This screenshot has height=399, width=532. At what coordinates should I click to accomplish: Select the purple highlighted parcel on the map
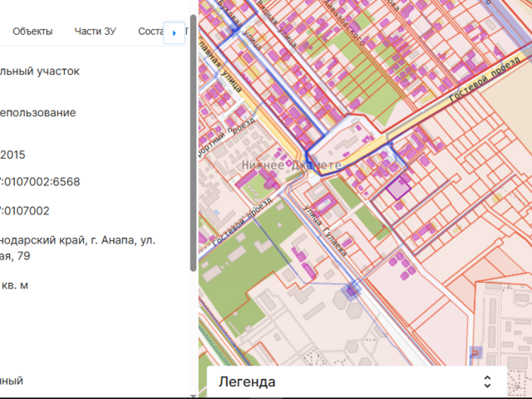tap(400, 187)
